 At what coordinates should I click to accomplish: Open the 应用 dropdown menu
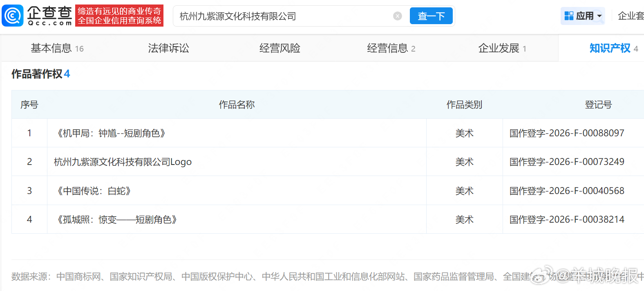pyautogui.click(x=583, y=16)
